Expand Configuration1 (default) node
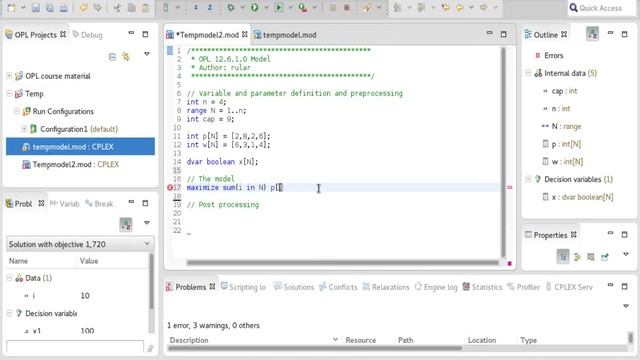This screenshot has height=360, width=640. 24,129
